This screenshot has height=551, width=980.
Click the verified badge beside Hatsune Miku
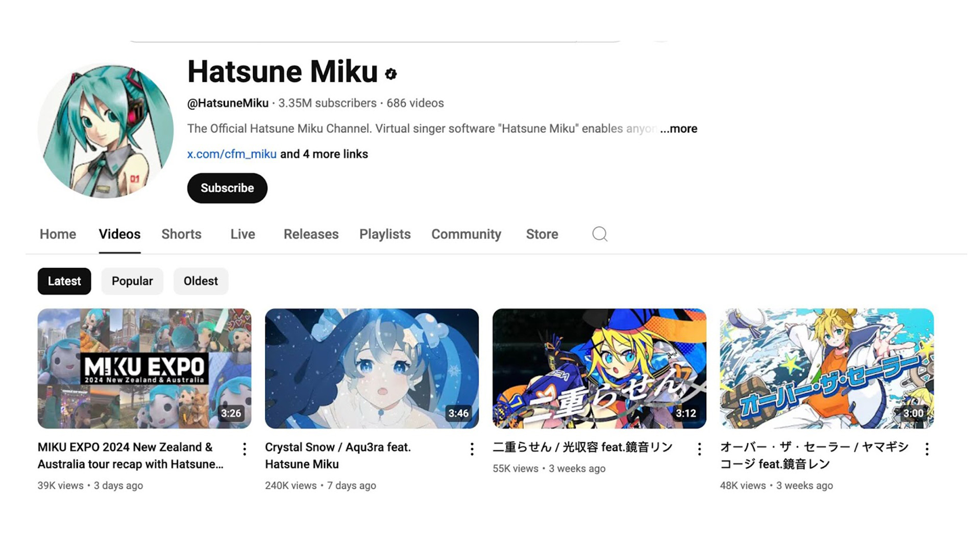(391, 74)
